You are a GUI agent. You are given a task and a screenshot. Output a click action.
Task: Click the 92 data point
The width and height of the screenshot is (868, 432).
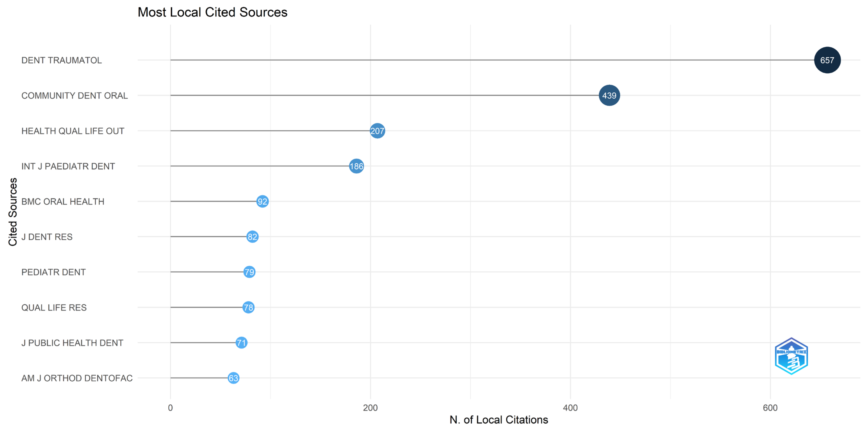tap(262, 202)
